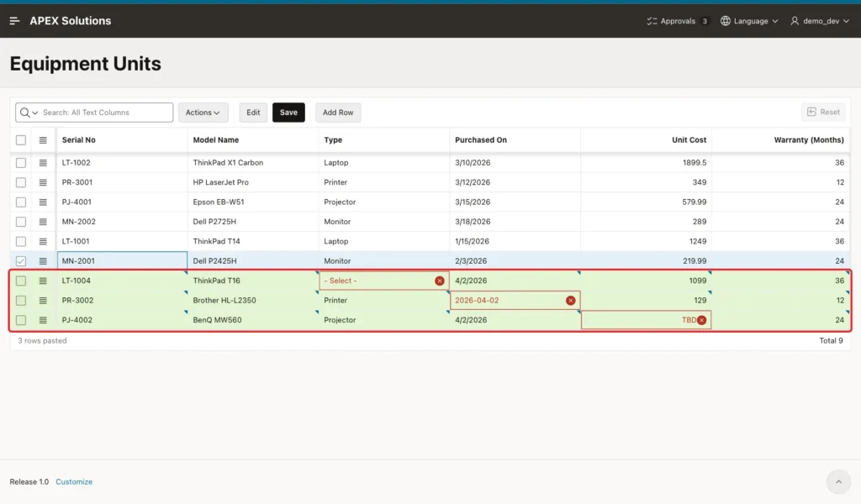Image resolution: width=861 pixels, height=504 pixels.
Task: Click the 1899.5 unit cost cell
Action: click(x=647, y=163)
